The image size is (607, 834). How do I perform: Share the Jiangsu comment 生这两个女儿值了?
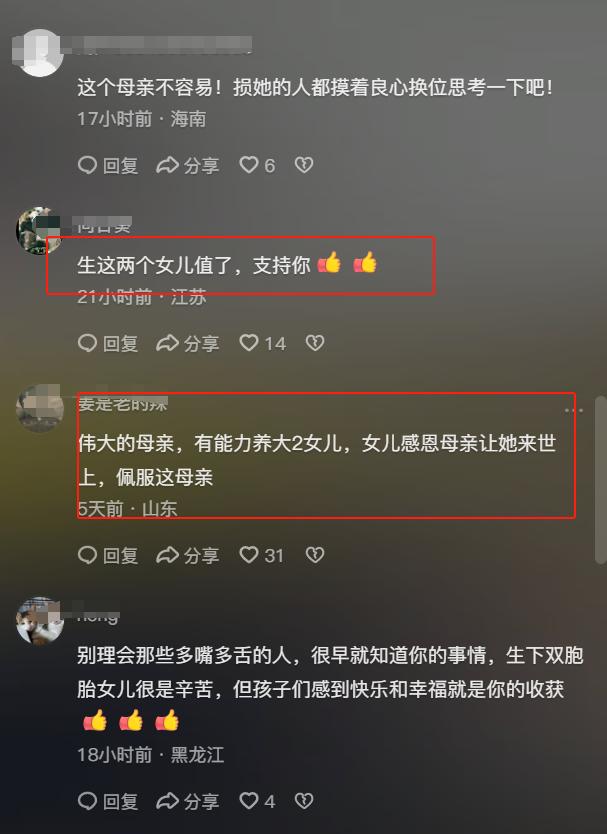coord(188,343)
